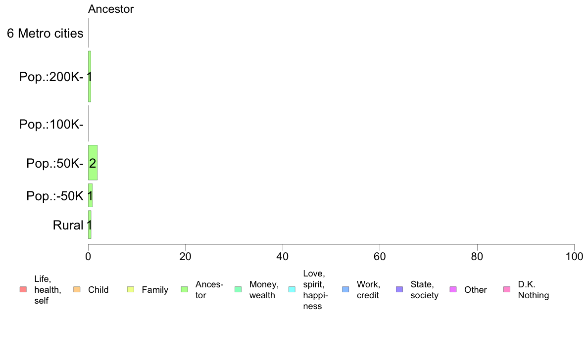This screenshot has height=364, width=588.
Task: Click the 100 tick label on x-axis
Action: [574, 256]
